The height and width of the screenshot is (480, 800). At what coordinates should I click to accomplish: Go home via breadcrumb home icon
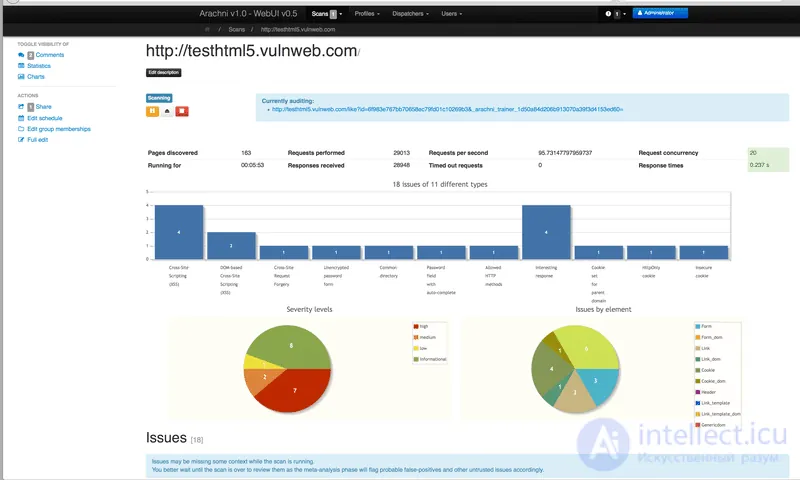click(207, 30)
